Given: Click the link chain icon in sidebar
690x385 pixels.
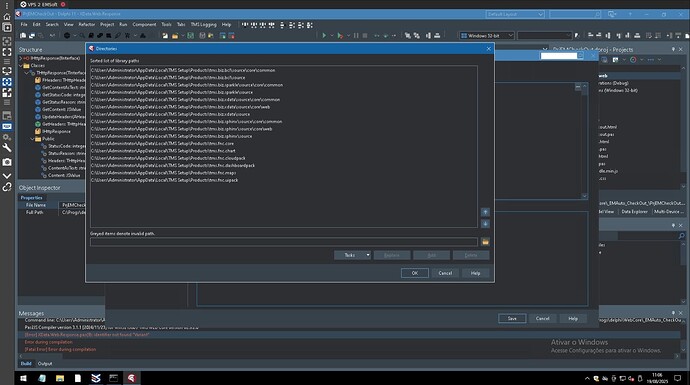Looking at the screenshot, I should [7, 187].
